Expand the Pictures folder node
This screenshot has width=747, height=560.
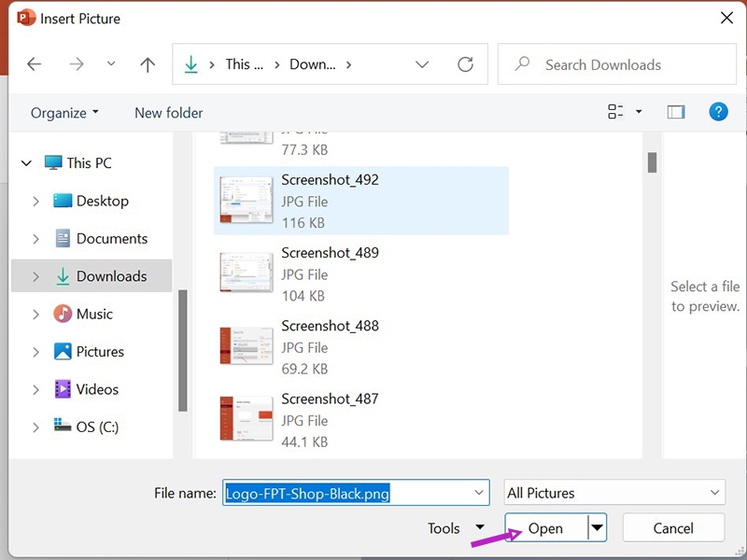point(35,352)
